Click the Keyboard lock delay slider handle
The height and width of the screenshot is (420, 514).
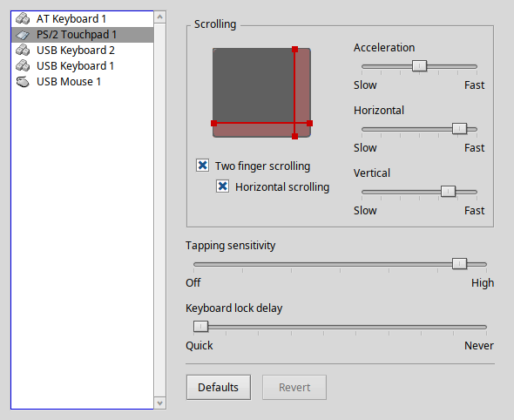point(200,326)
